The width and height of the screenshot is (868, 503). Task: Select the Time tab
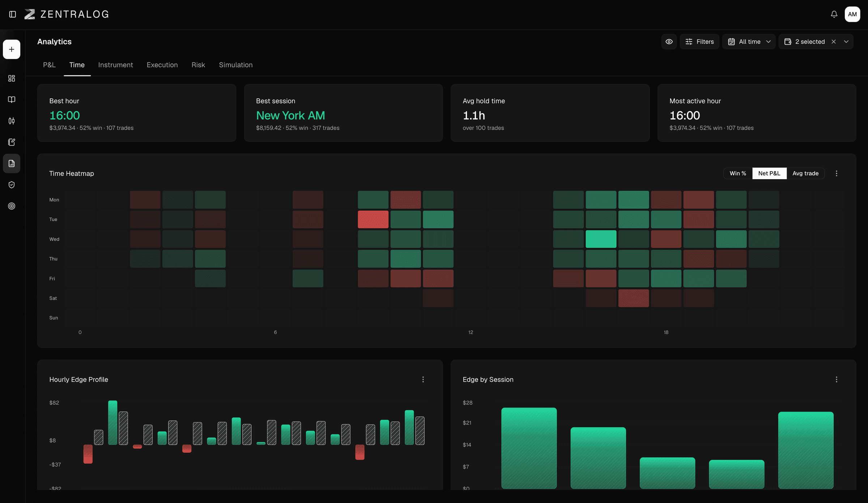[x=77, y=65]
